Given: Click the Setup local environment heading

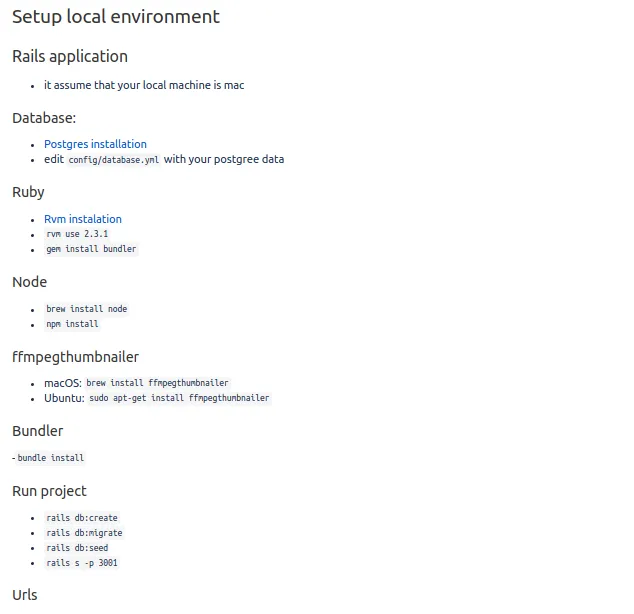Looking at the screenshot, I should (116, 17).
